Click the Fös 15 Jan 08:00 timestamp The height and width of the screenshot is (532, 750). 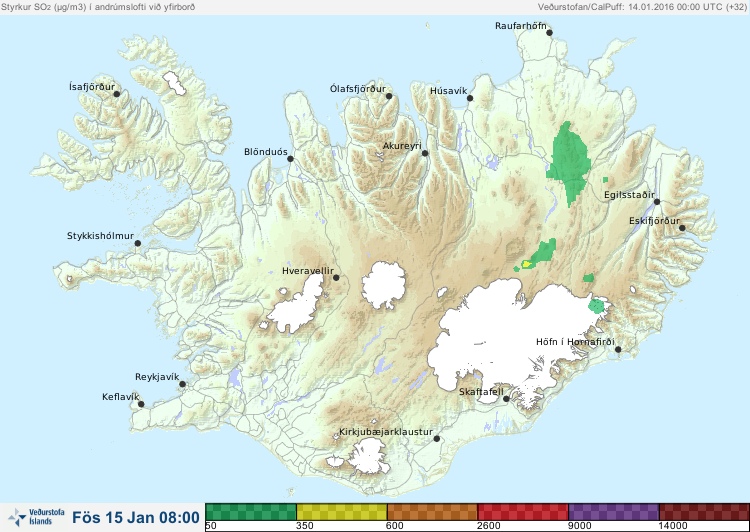point(136,517)
